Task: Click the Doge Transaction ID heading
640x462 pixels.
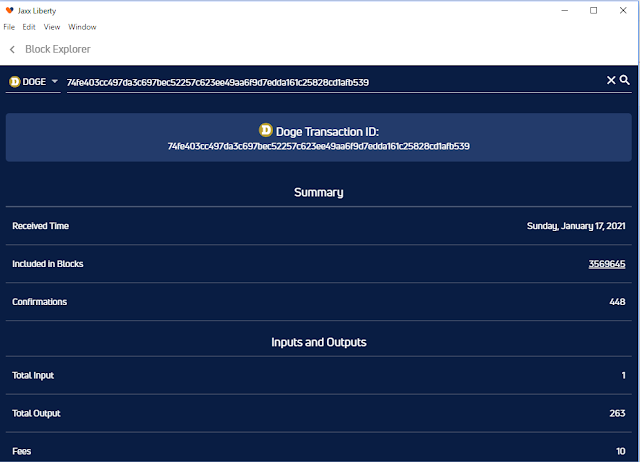Action: (x=327, y=132)
